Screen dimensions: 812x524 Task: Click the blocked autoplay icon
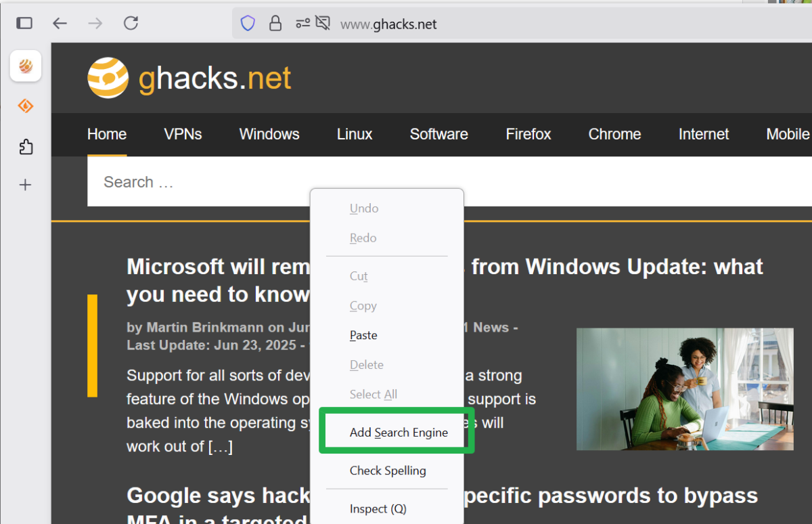pyautogui.click(x=323, y=24)
